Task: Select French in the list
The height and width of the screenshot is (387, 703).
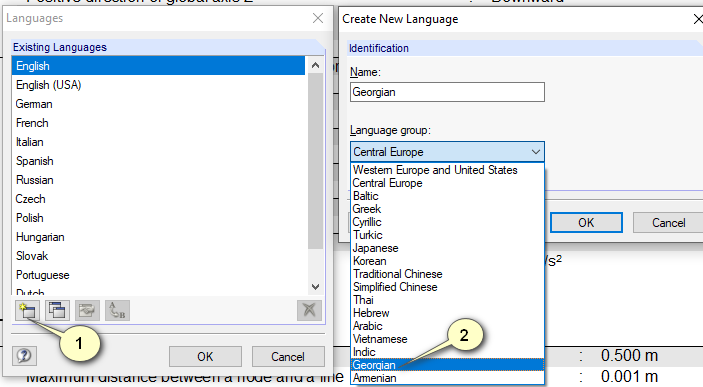Action: (158, 123)
